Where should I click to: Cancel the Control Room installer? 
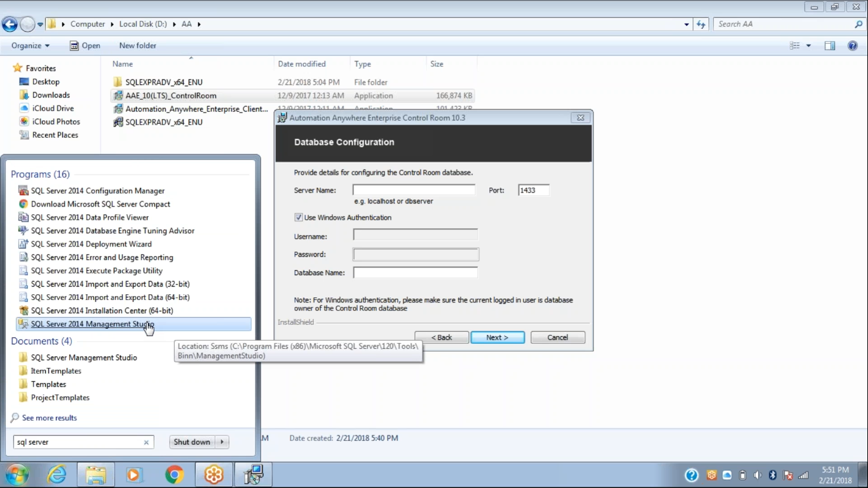[558, 337]
